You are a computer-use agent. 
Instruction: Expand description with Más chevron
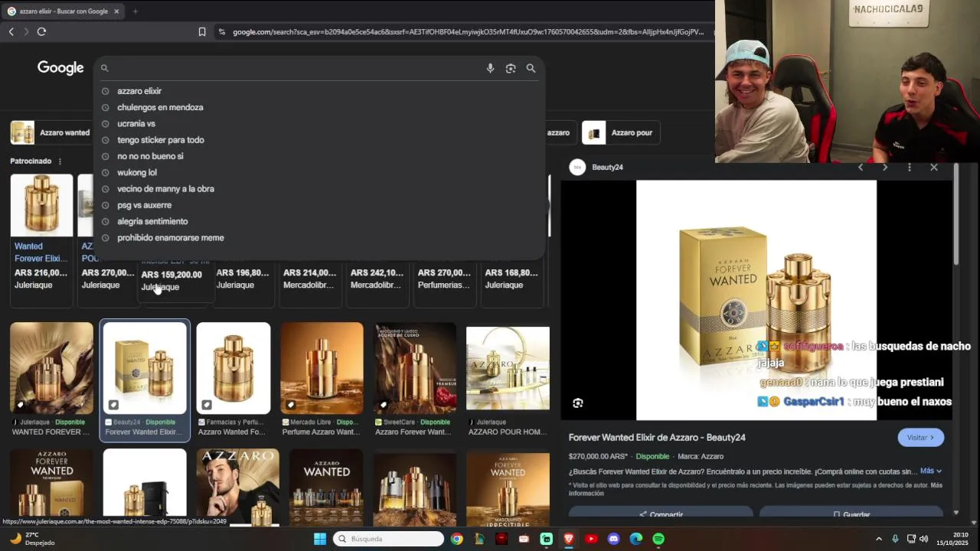pyautogui.click(x=931, y=471)
